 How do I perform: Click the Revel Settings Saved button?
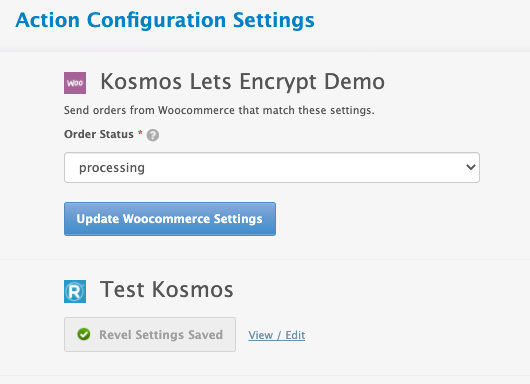150,334
